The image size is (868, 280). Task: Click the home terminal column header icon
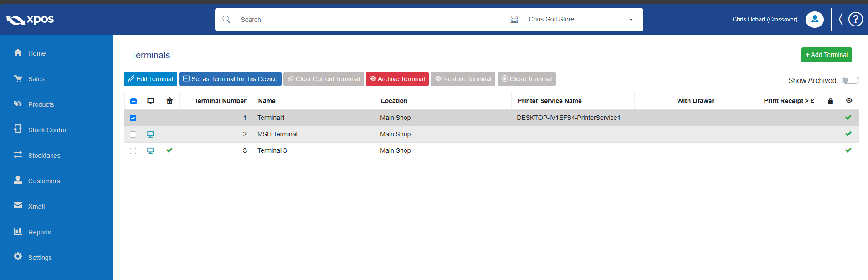169,100
